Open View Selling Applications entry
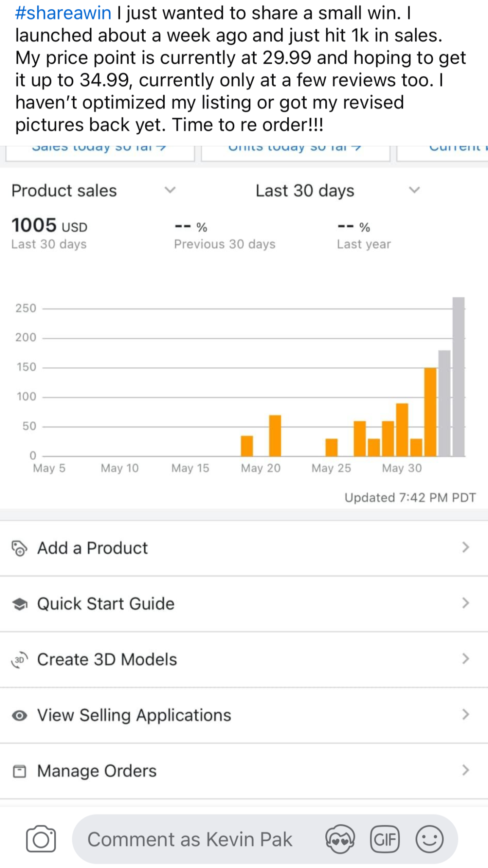The image size is (488, 868). tap(134, 715)
